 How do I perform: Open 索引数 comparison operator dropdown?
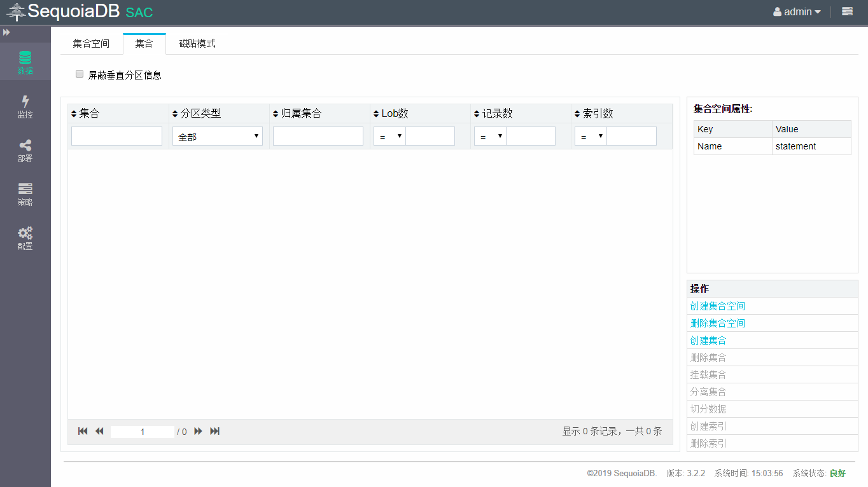(591, 136)
